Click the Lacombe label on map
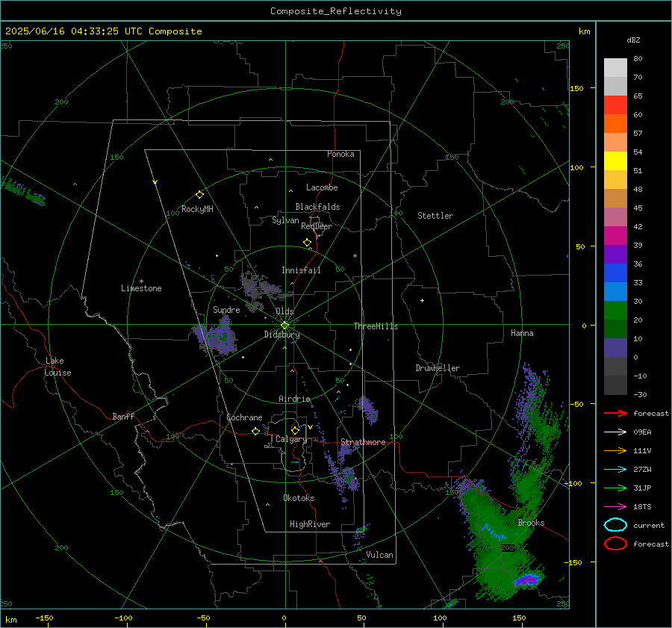Screen dimensions: 672x628 322,187
